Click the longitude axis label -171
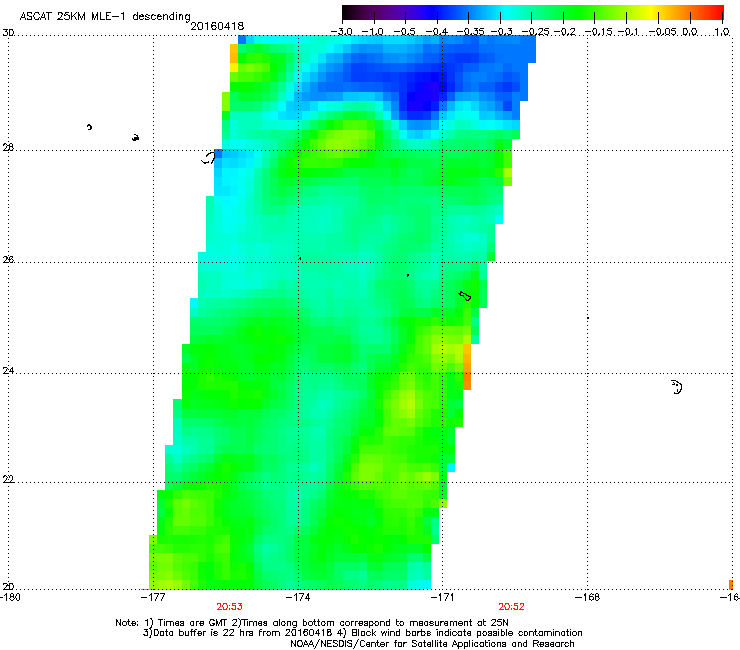The width and height of the screenshot is (740, 650). click(442, 597)
